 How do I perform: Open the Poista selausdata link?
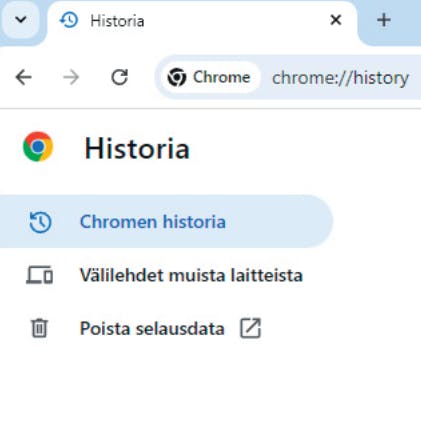pos(152,329)
